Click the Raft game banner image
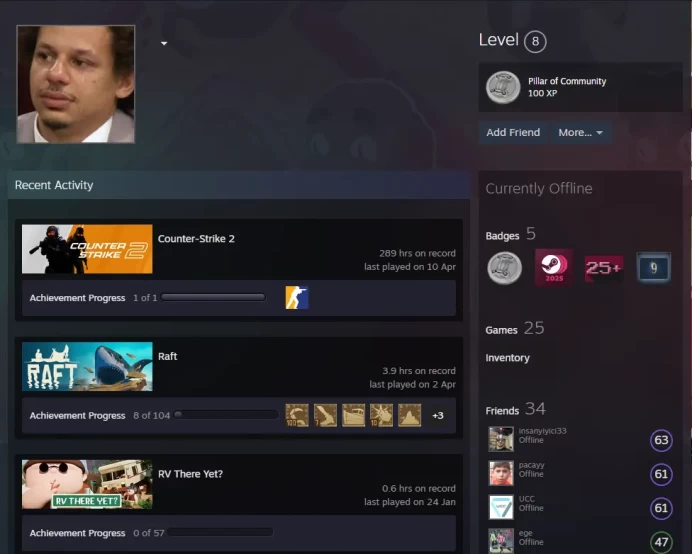Viewport: 692px width, 554px height. 87,366
